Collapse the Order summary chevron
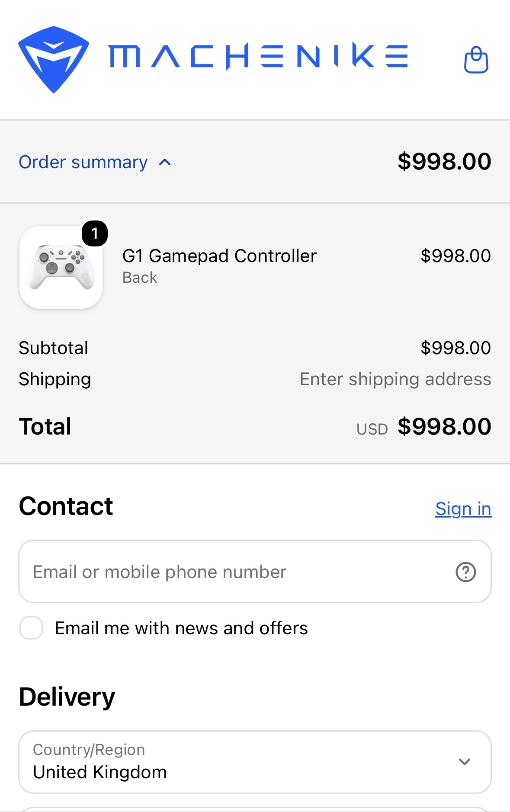The width and height of the screenshot is (510, 812). click(165, 163)
